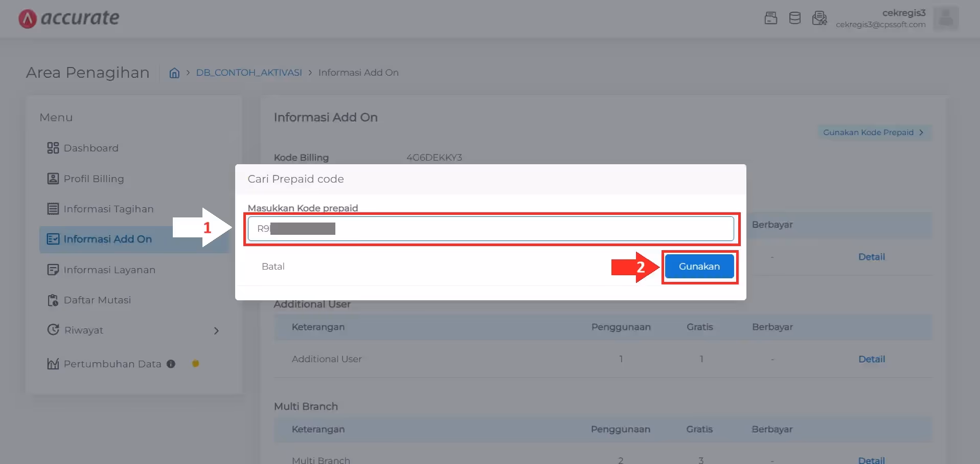
Task: Click the Pertumbuhan Data chart icon
Action: [x=53, y=364]
